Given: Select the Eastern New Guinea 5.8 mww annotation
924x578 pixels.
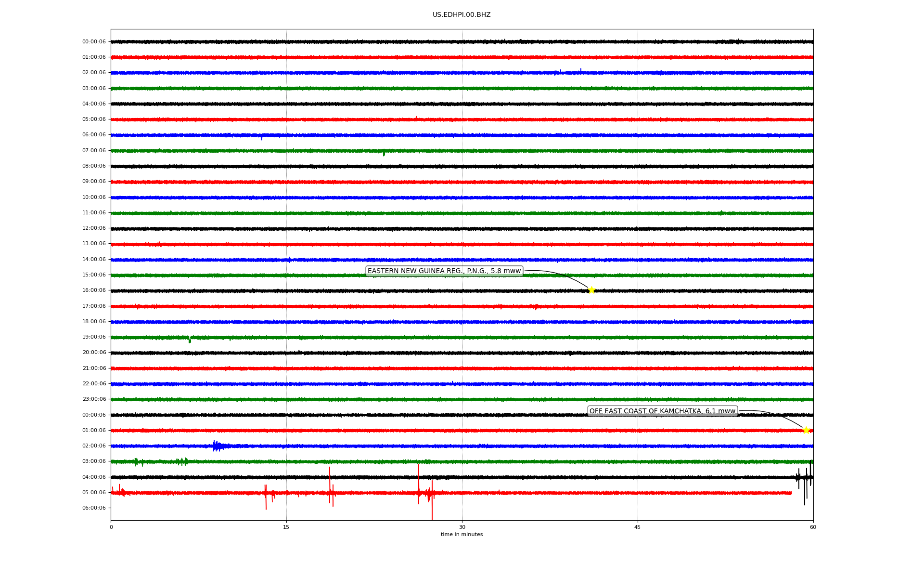Looking at the screenshot, I should click(x=444, y=271).
